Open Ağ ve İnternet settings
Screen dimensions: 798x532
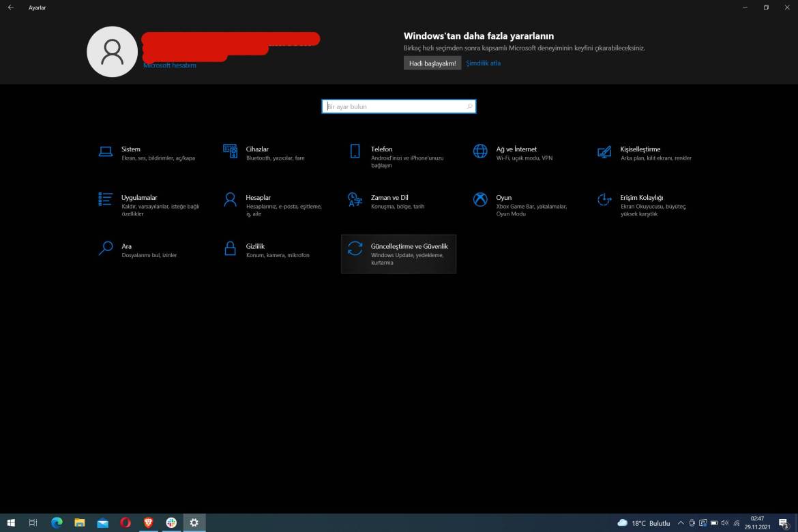[516, 153]
